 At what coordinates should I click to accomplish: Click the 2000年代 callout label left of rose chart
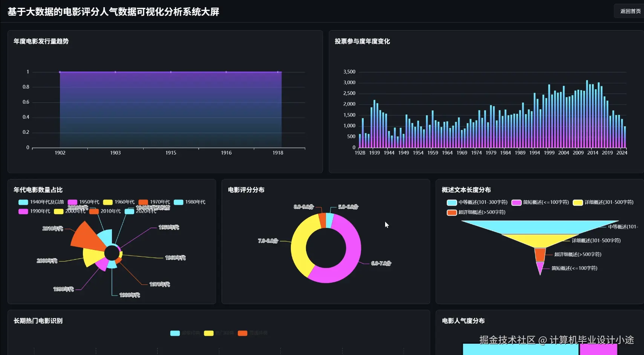[47, 261]
